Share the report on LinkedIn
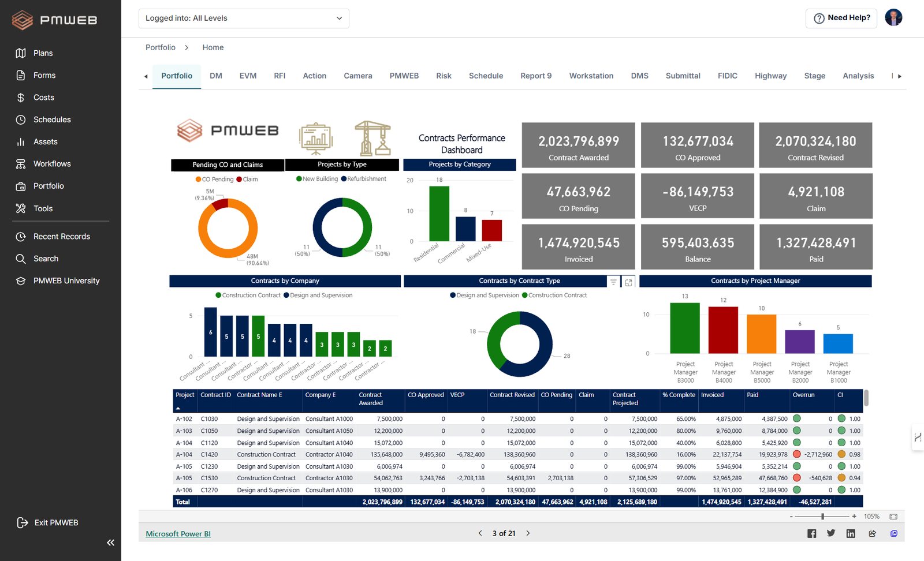Screen dimensions: 924x561 point(851,533)
